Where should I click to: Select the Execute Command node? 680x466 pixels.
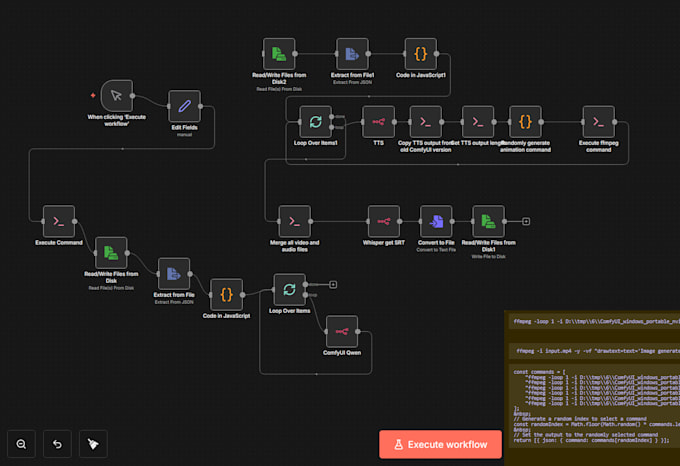[59, 222]
